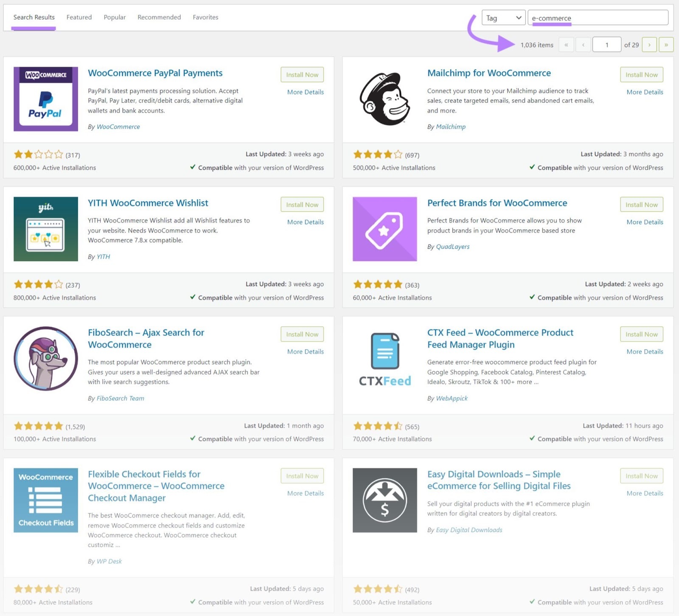
Task: Jump to the last results page
Action: [666, 45]
